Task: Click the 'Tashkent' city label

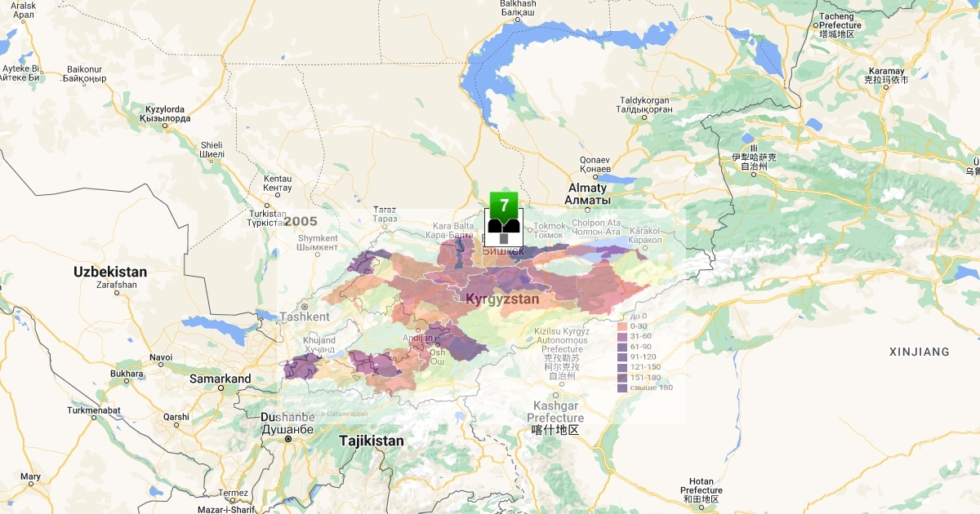Action: 305,317
